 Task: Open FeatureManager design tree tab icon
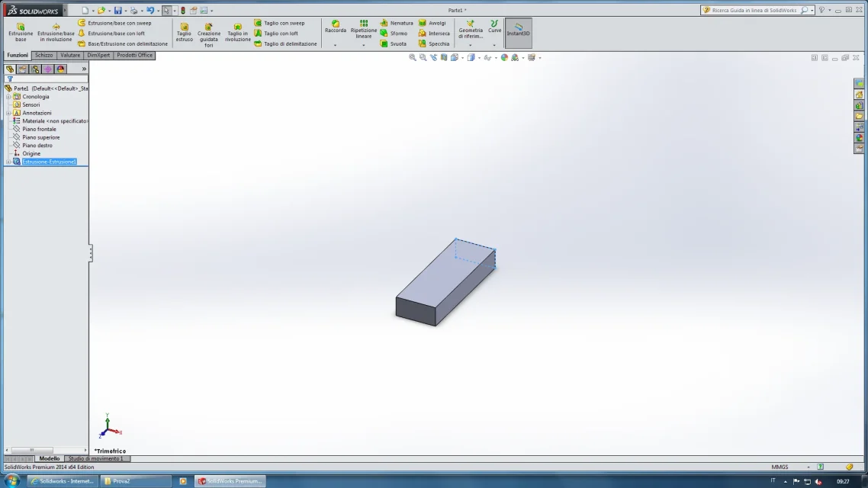10,69
